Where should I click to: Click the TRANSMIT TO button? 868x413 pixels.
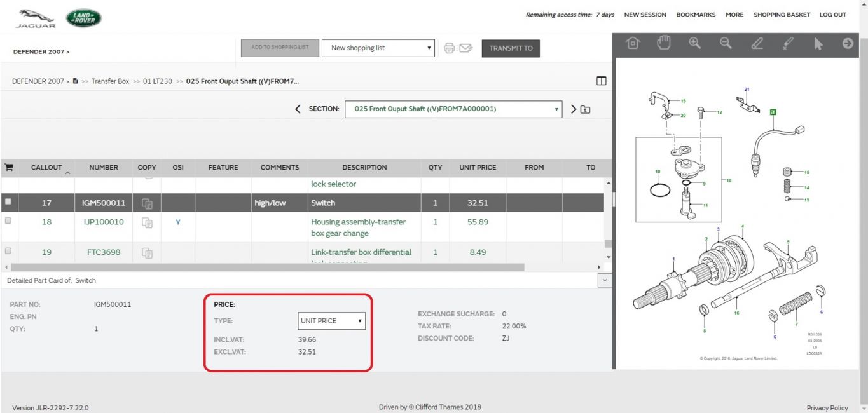[511, 48]
